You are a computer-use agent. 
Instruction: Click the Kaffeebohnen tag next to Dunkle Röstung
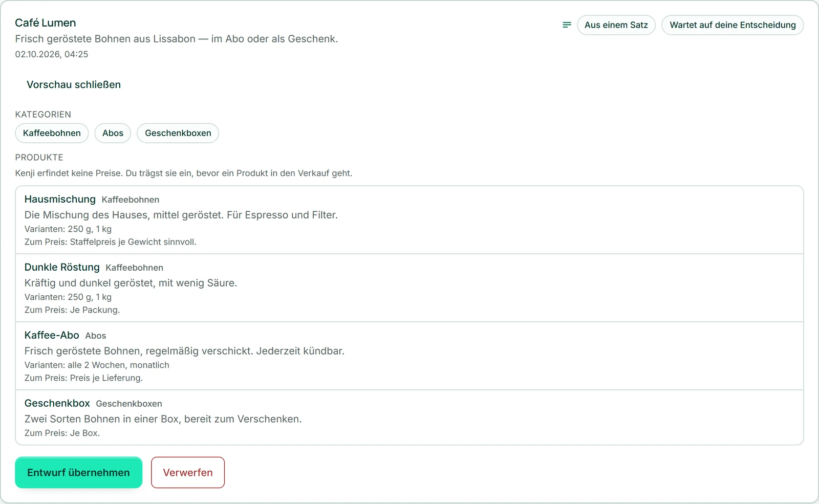(135, 268)
